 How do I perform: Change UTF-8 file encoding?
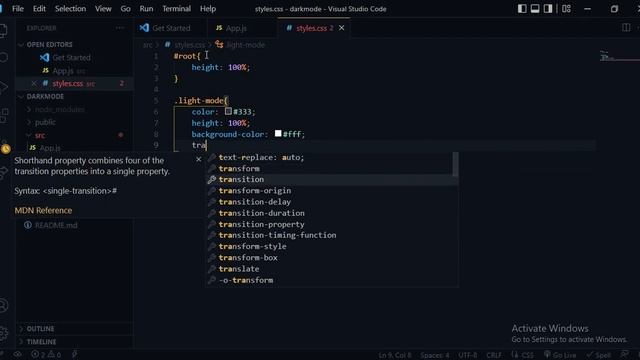(467, 355)
